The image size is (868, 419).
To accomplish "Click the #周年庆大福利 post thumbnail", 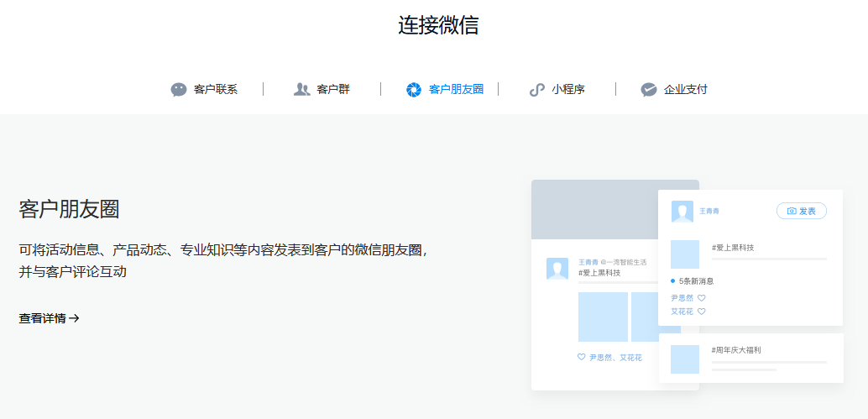I will click(685, 359).
